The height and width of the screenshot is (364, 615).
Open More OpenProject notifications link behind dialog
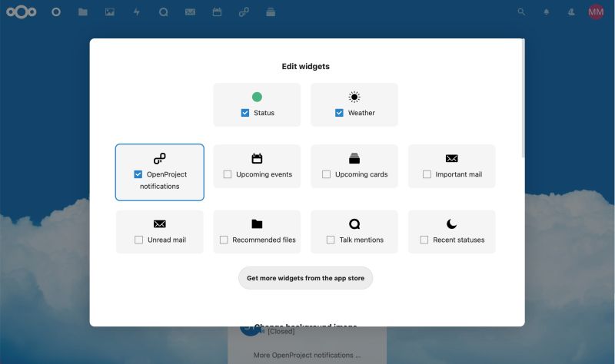(307, 355)
